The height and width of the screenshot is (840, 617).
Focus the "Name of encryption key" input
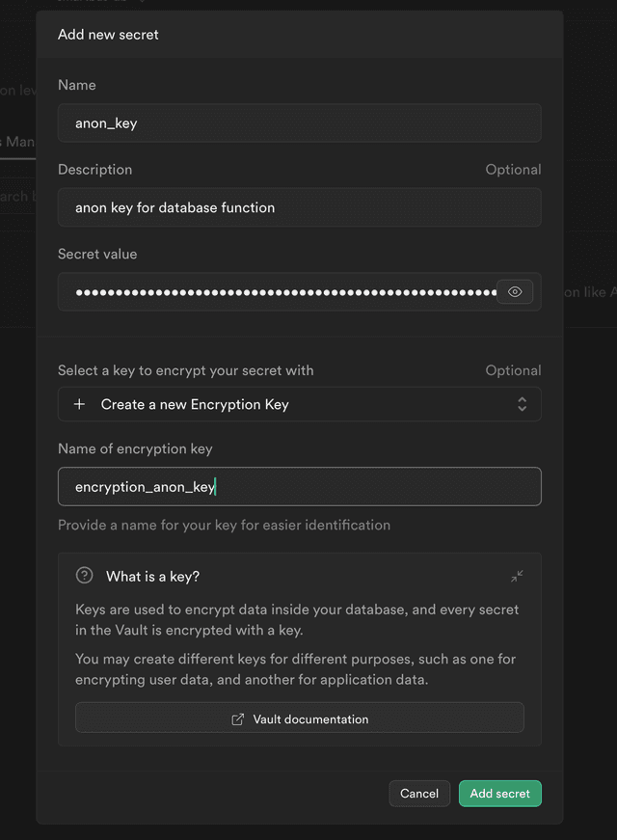coord(300,486)
